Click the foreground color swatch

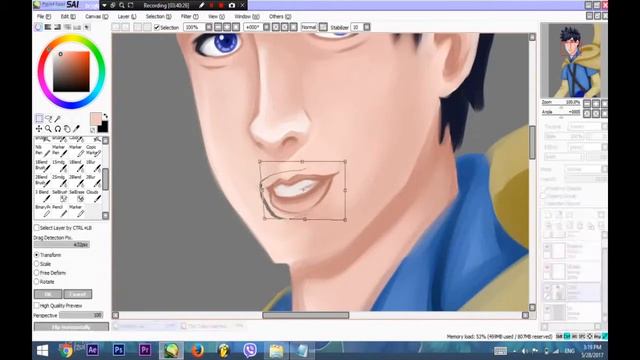pos(96,119)
